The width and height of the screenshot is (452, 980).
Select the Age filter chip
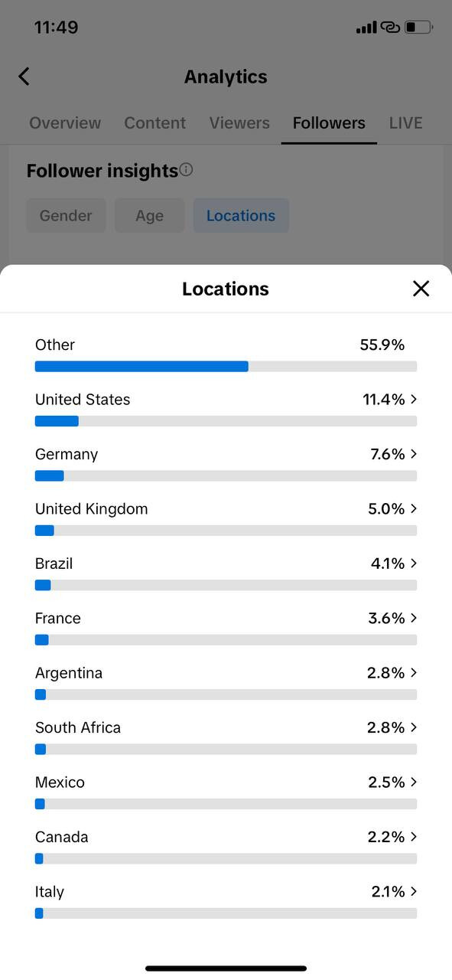(150, 216)
